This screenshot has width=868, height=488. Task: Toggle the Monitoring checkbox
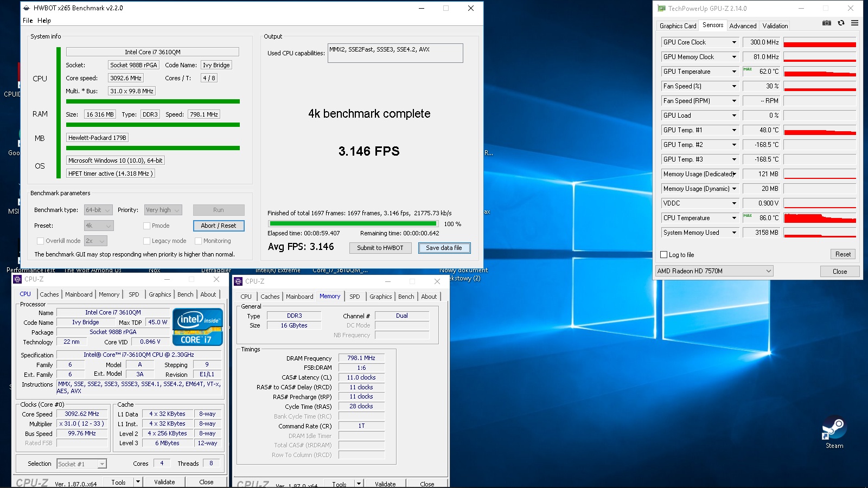click(198, 241)
